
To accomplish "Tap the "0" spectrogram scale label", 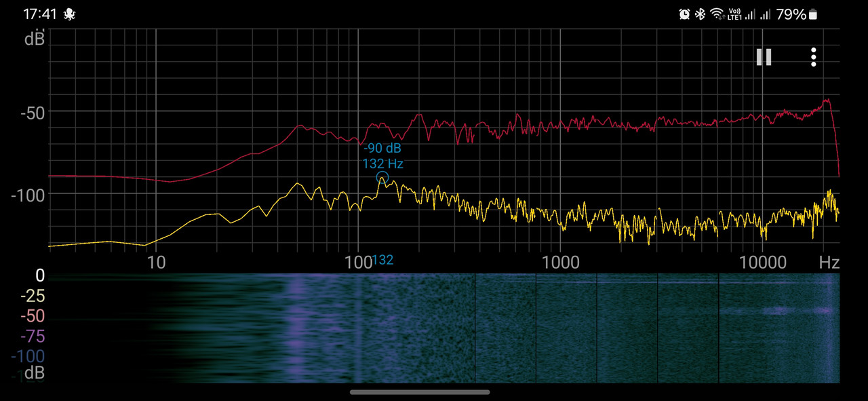I will [x=40, y=275].
